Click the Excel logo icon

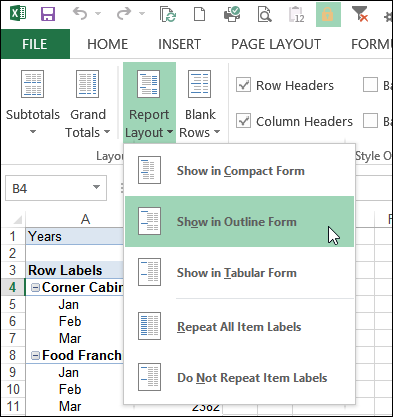[18, 14]
